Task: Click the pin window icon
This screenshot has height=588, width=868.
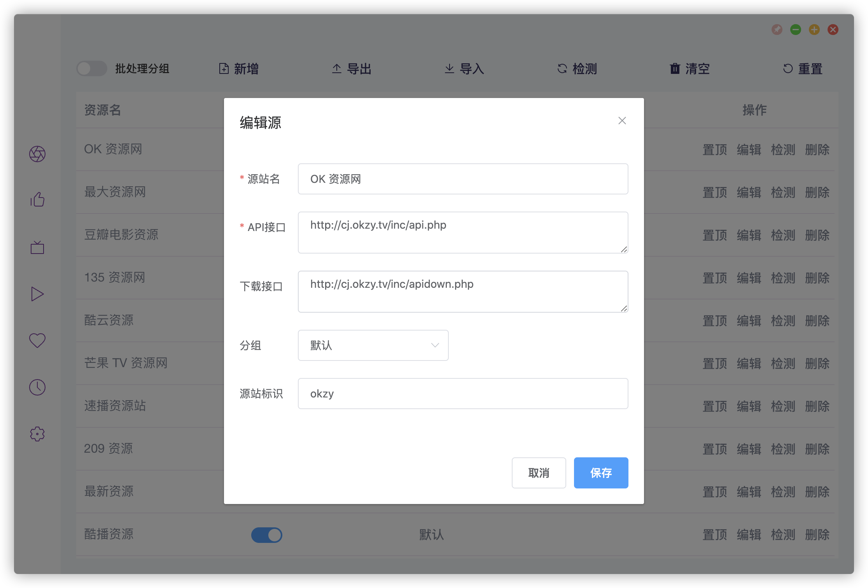Action: (x=777, y=30)
